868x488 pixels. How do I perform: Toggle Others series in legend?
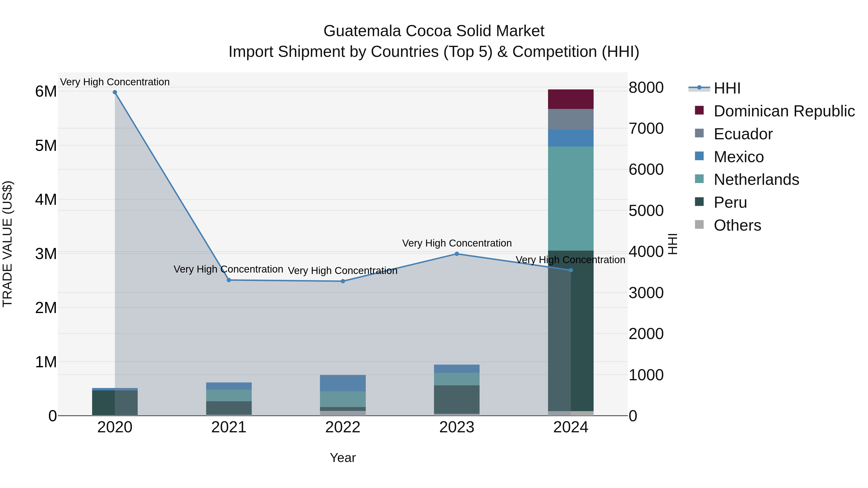click(x=727, y=225)
